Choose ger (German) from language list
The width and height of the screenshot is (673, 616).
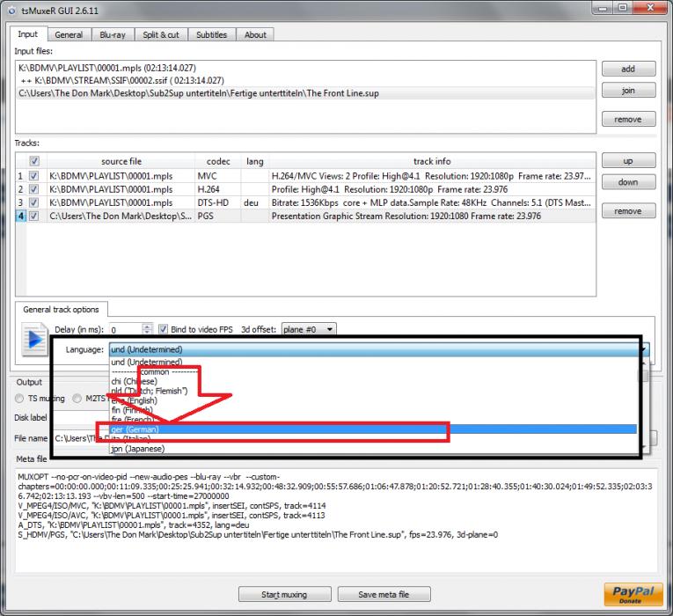pyautogui.click(x=373, y=429)
